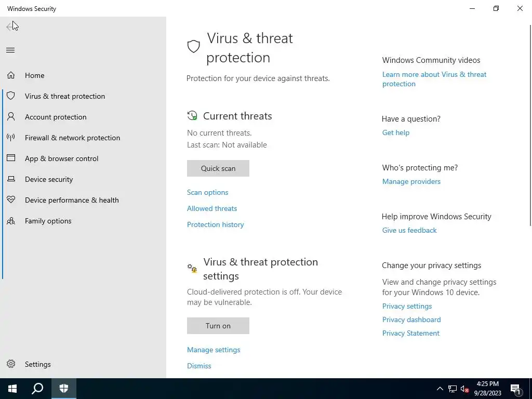Click the network icon in system tray

(x=453, y=389)
